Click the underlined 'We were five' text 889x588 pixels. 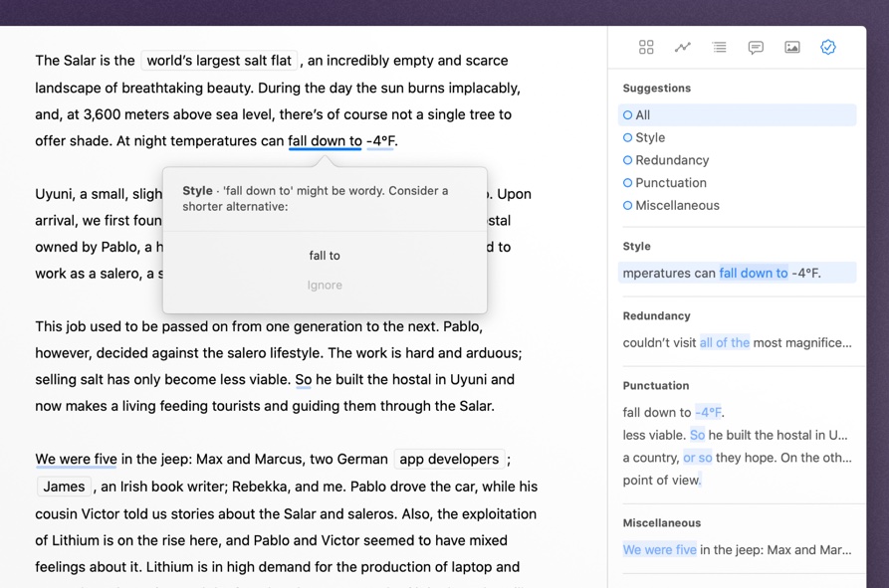pyautogui.click(x=77, y=460)
